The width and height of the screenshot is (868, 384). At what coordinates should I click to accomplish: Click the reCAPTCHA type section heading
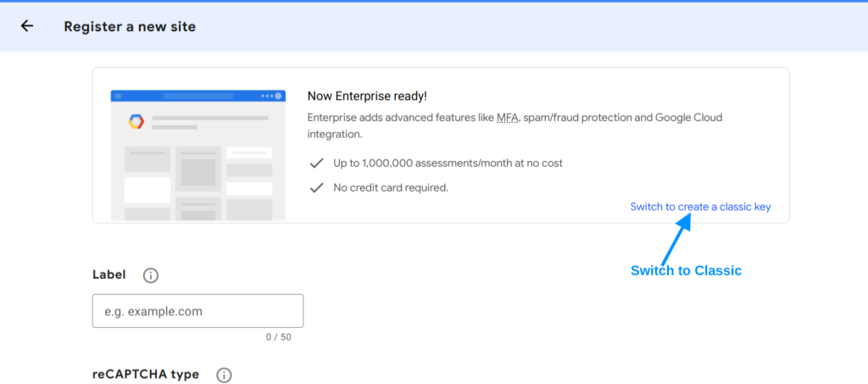coord(146,374)
